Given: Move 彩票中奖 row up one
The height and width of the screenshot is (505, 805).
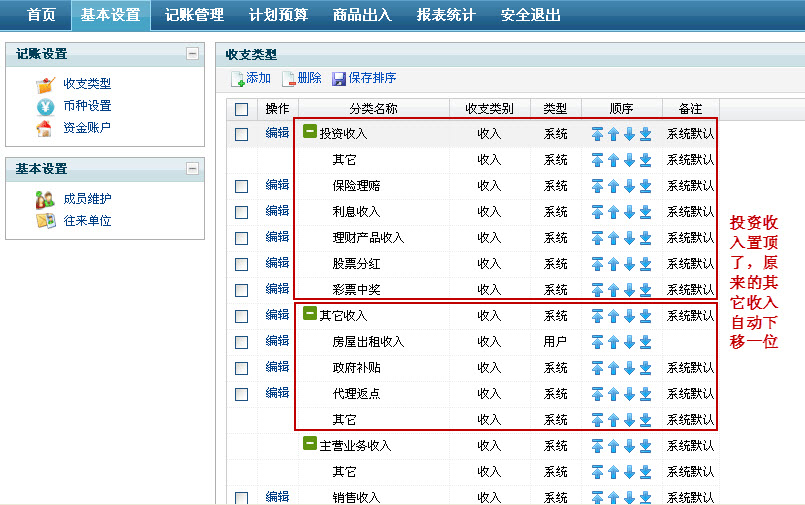Looking at the screenshot, I should [x=613, y=290].
